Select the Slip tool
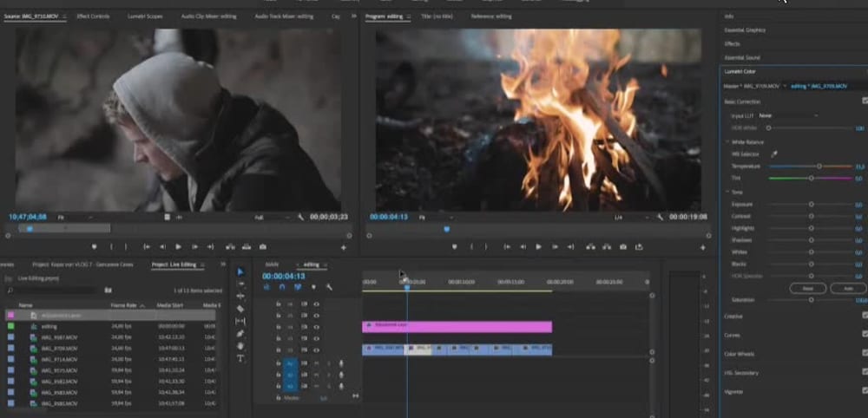The width and height of the screenshot is (868, 418). point(240,321)
